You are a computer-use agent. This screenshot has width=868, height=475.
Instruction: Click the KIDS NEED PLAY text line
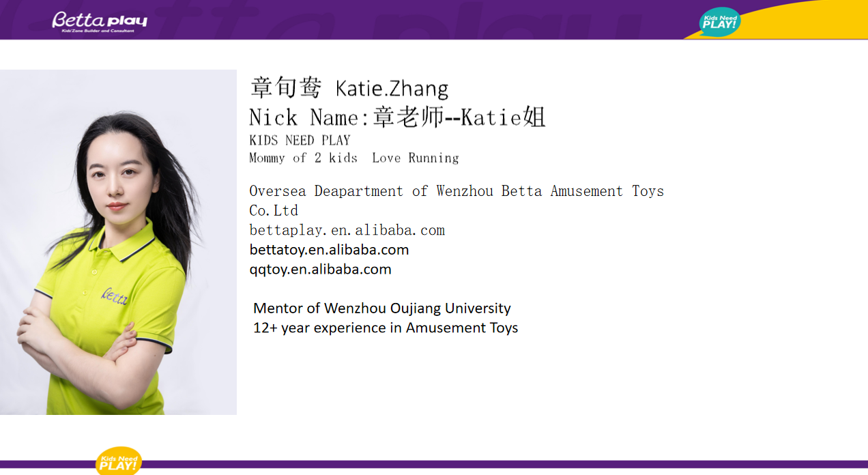(300, 141)
